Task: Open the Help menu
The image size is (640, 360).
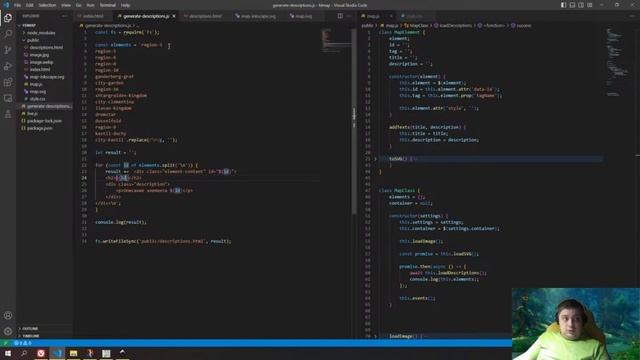Action: point(126,5)
